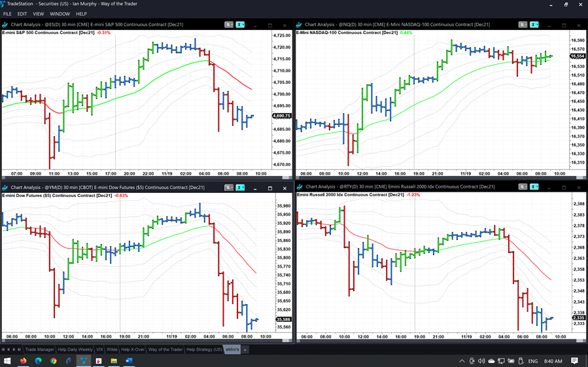Open the WINDOW menu

coord(60,14)
